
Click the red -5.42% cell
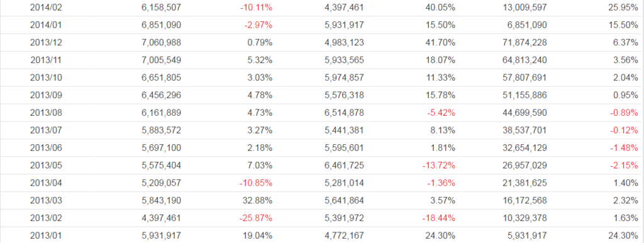click(441, 113)
